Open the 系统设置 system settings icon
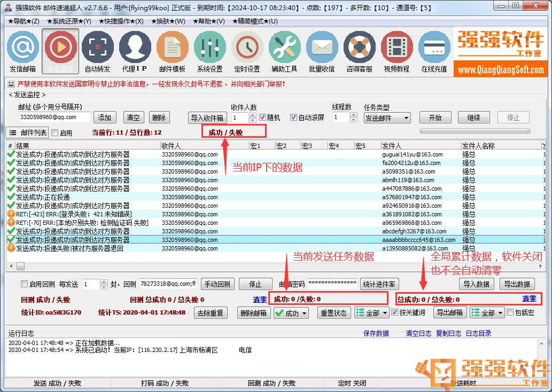Viewport: 552px width, 392px height. click(x=210, y=51)
